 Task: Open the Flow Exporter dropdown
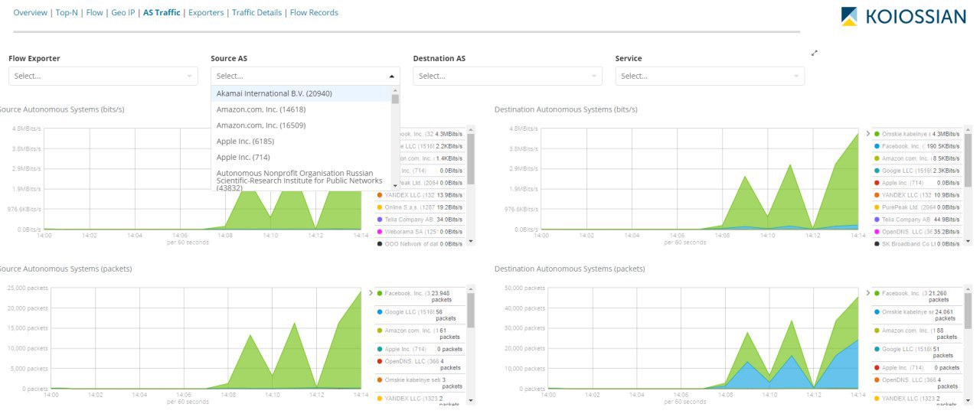pos(103,76)
